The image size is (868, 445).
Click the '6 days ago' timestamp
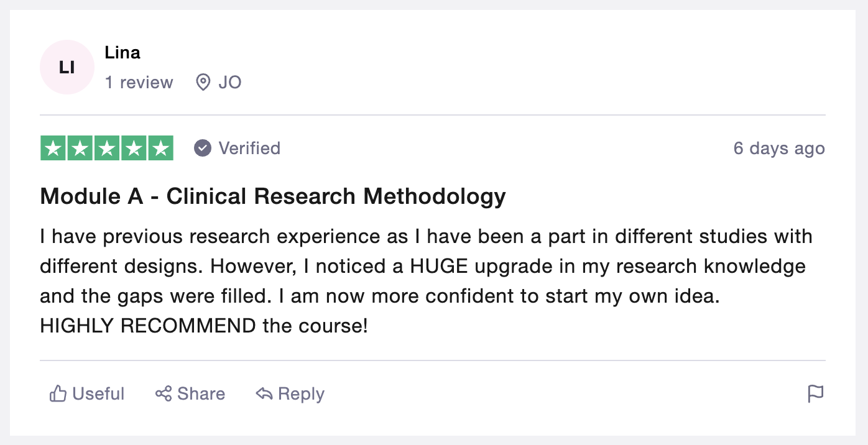click(x=779, y=149)
